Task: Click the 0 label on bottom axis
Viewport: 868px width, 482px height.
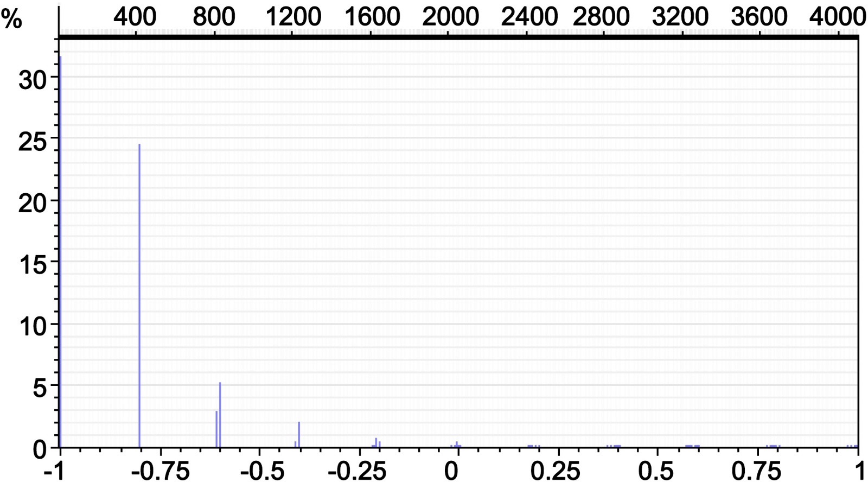Action: click(451, 472)
